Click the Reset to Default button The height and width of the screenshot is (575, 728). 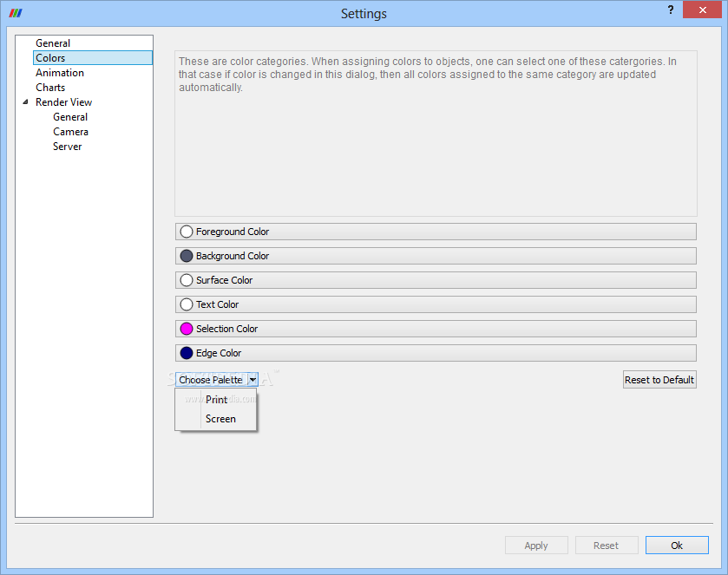pyautogui.click(x=659, y=380)
